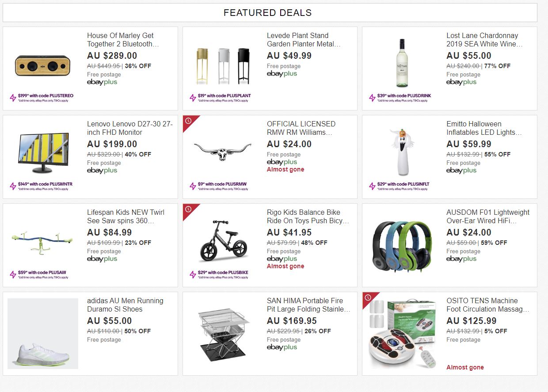Open adidas Men Running Duramo SI Shoes
Viewport: 548px width, 392px height.
pyautogui.click(x=125, y=305)
